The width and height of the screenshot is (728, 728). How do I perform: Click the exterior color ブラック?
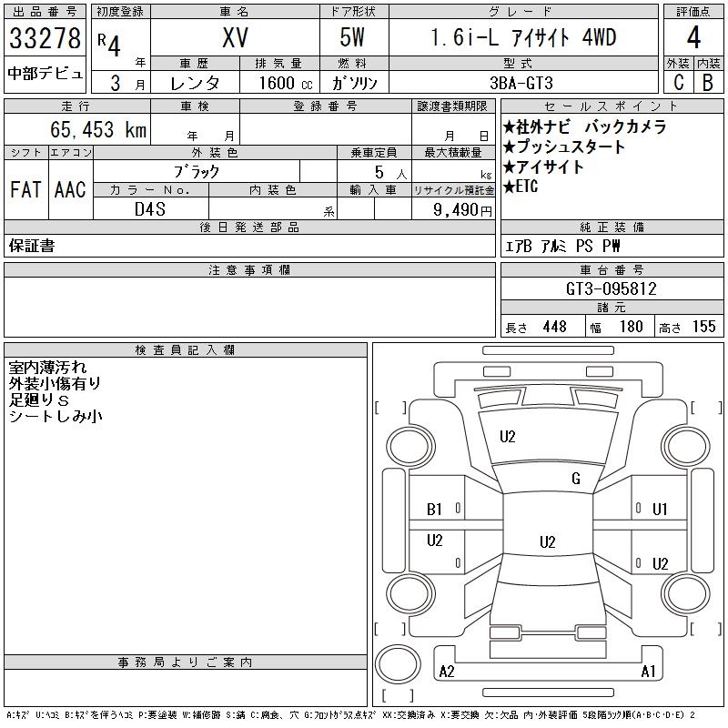coord(197,172)
